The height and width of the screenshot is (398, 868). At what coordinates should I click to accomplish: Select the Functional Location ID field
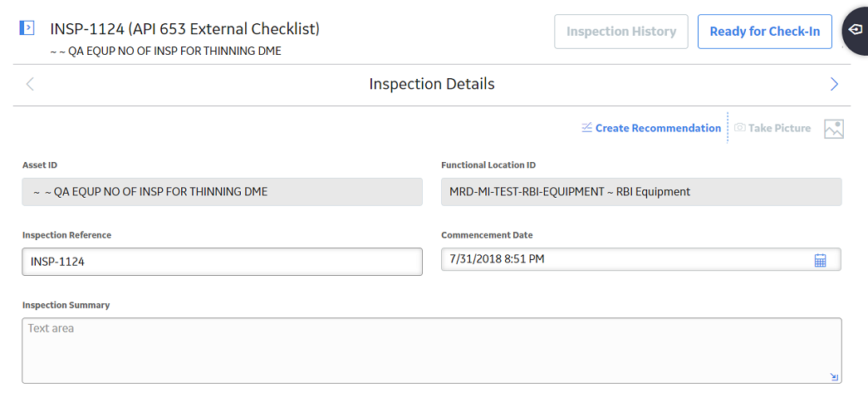click(x=641, y=192)
